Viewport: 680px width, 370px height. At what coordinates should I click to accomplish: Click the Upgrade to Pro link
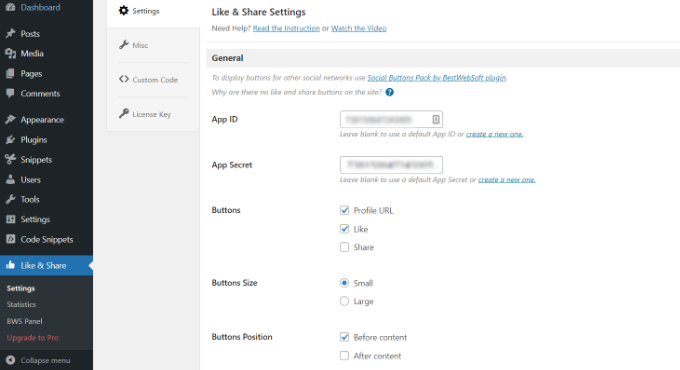coord(33,337)
